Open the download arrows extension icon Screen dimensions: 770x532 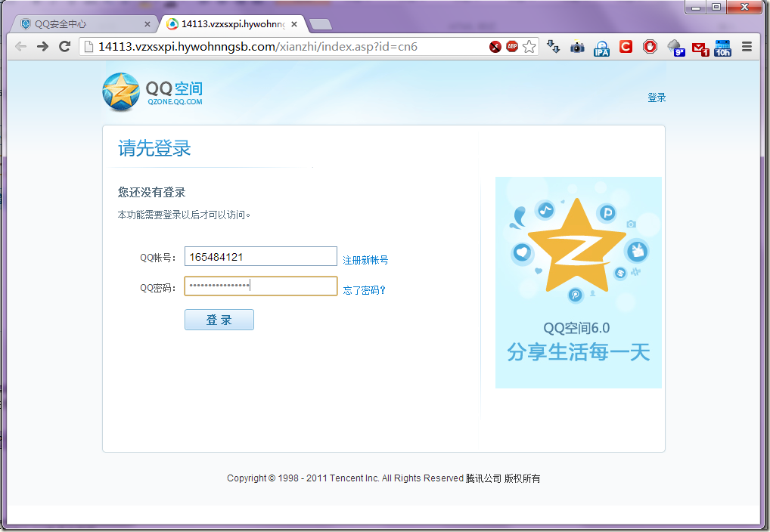(553, 47)
